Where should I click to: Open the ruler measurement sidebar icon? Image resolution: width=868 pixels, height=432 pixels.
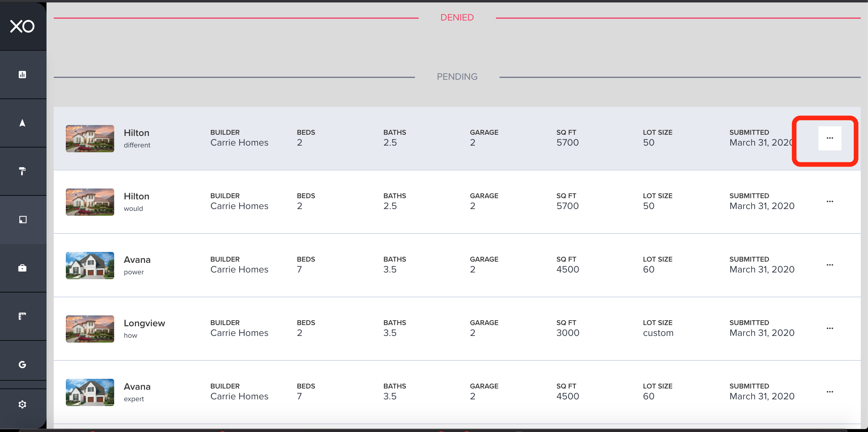click(x=22, y=316)
